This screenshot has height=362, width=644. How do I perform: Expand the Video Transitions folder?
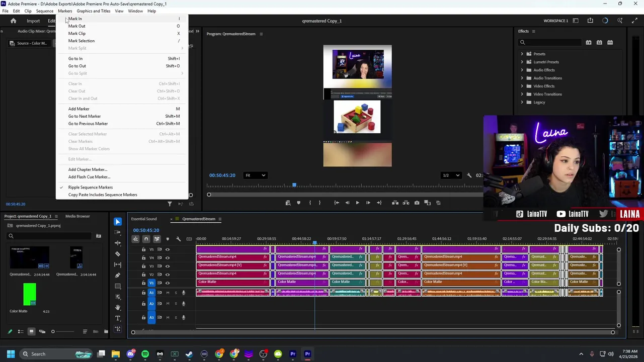[x=522, y=94]
